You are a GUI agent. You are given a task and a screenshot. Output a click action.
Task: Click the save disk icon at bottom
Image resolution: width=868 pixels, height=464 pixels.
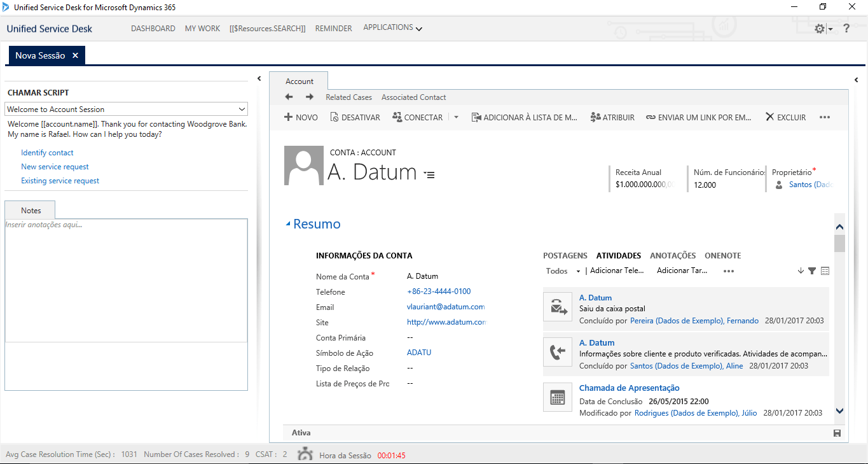[837, 433]
